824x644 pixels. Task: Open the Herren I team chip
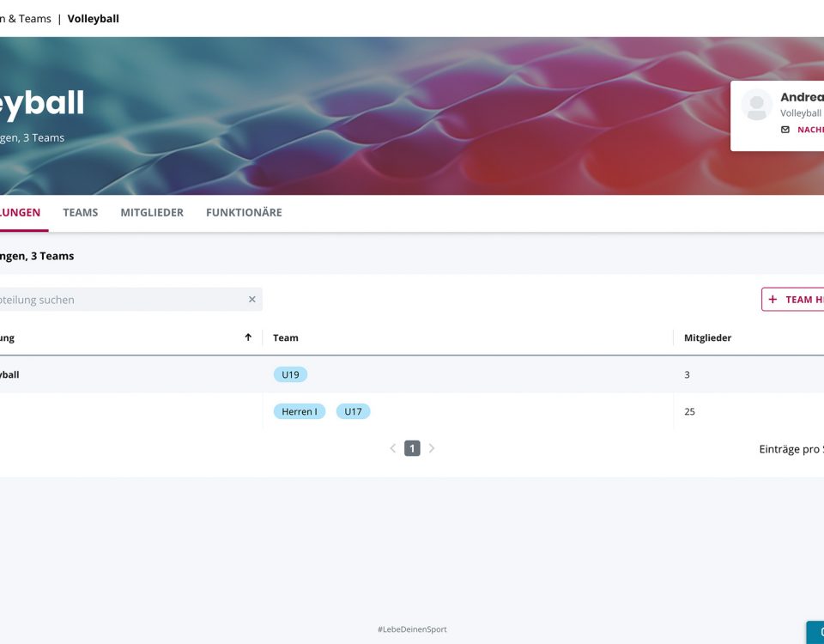[300, 411]
